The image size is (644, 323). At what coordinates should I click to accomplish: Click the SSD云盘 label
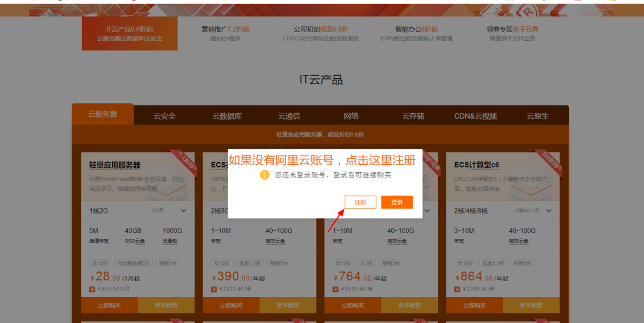coord(135,241)
